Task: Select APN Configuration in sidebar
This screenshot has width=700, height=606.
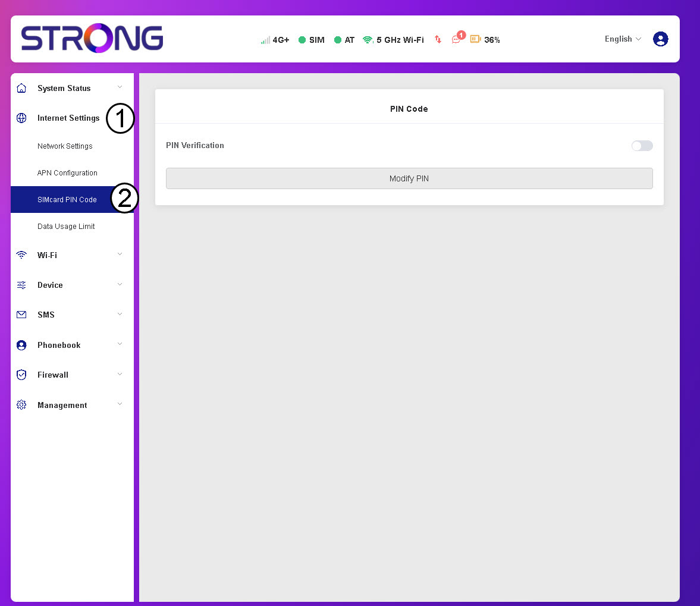Action: (67, 173)
